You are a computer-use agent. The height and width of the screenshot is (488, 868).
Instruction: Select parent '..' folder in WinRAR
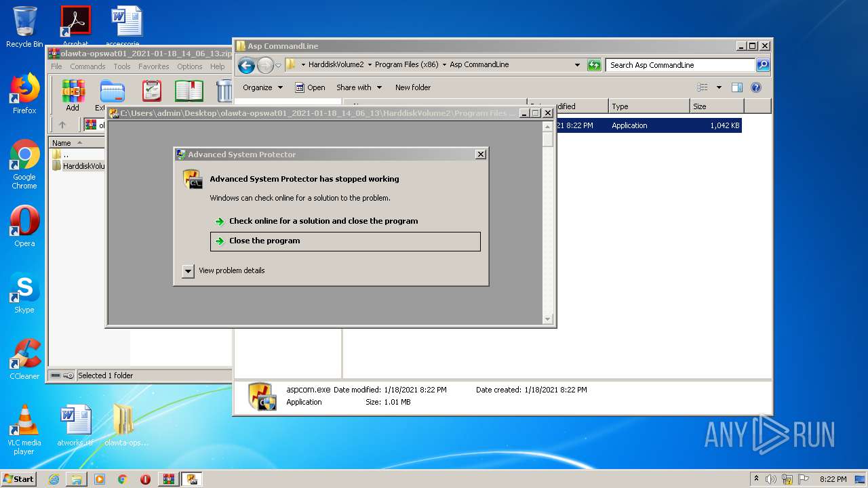point(61,155)
